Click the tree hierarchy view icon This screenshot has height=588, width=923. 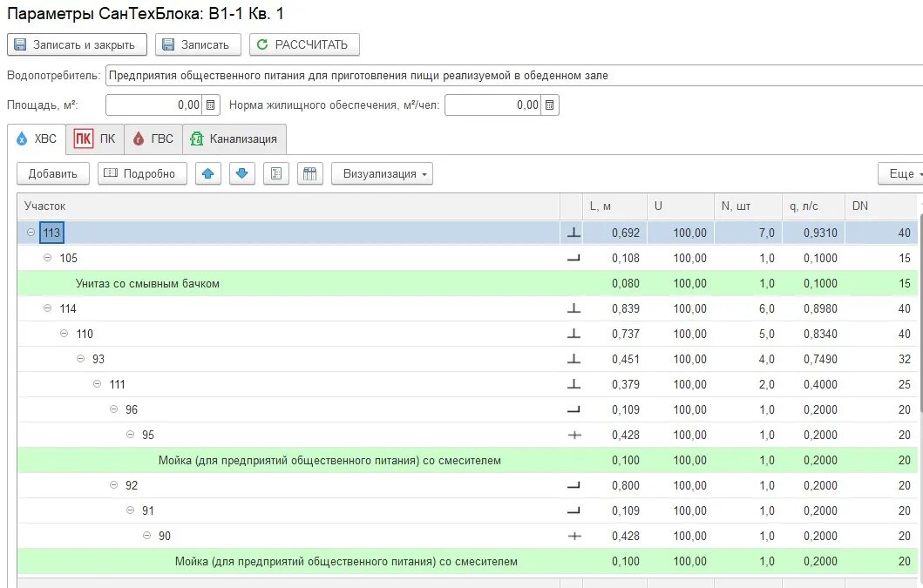(276, 173)
